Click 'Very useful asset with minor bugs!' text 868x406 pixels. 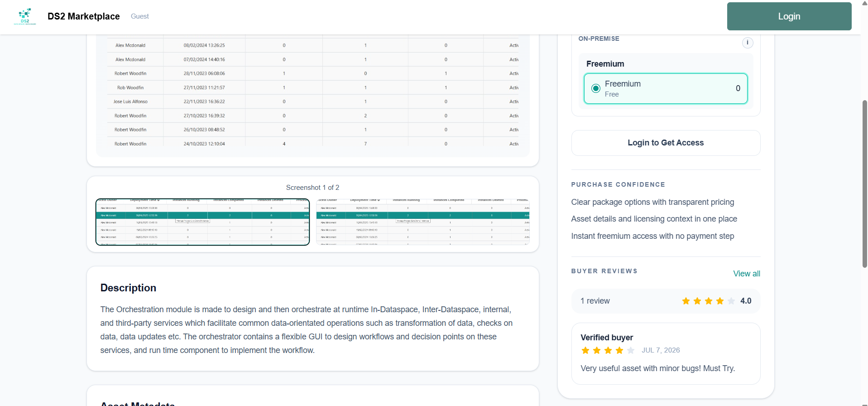[641, 368]
